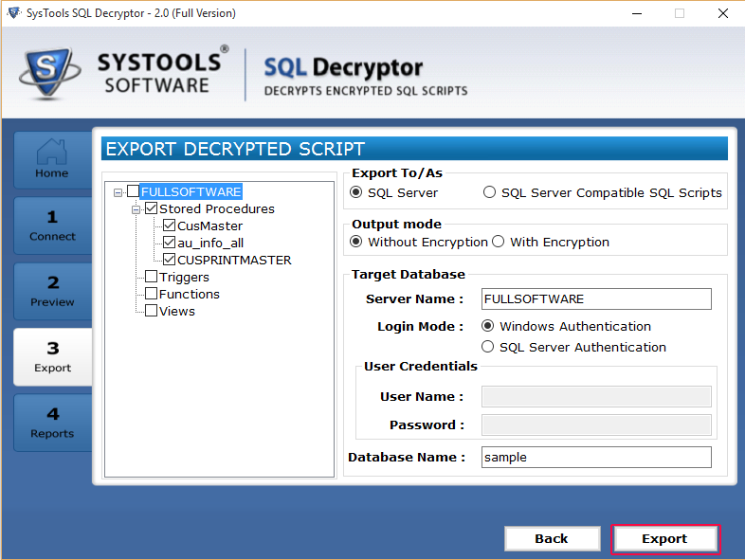
Task: Check the Triggers checkbox
Action: click(151, 277)
